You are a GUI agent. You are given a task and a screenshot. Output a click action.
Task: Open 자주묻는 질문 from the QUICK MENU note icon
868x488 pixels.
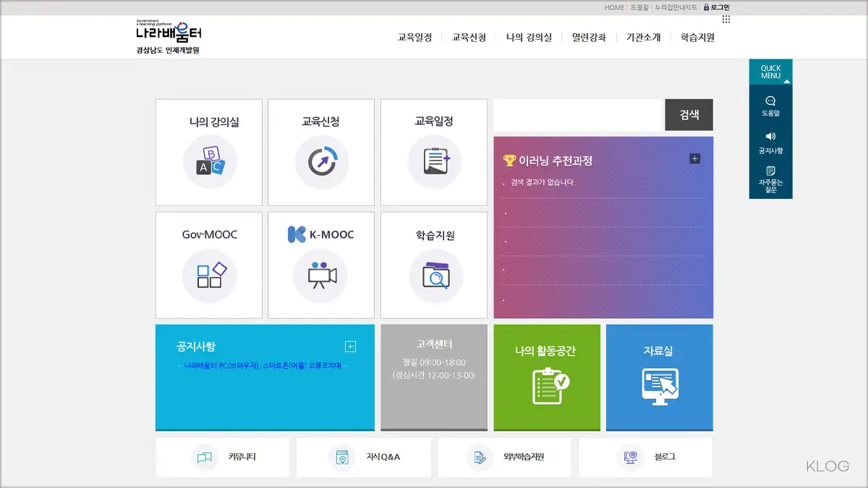pyautogui.click(x=770, y=174)
